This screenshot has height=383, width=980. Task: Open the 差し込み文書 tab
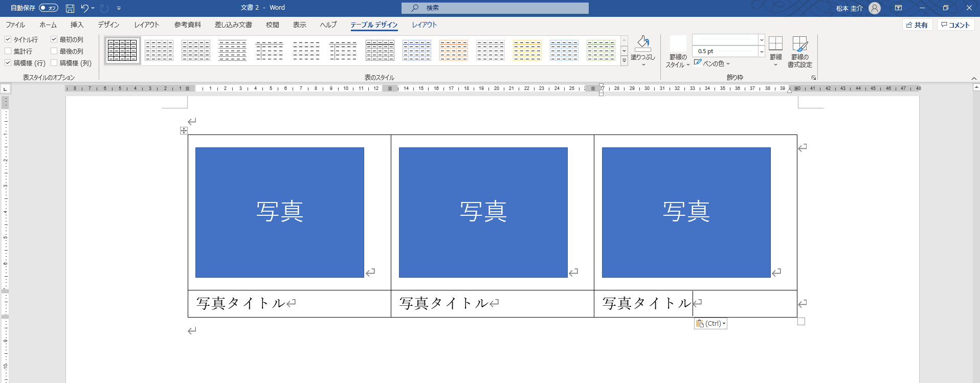point(233,25)
